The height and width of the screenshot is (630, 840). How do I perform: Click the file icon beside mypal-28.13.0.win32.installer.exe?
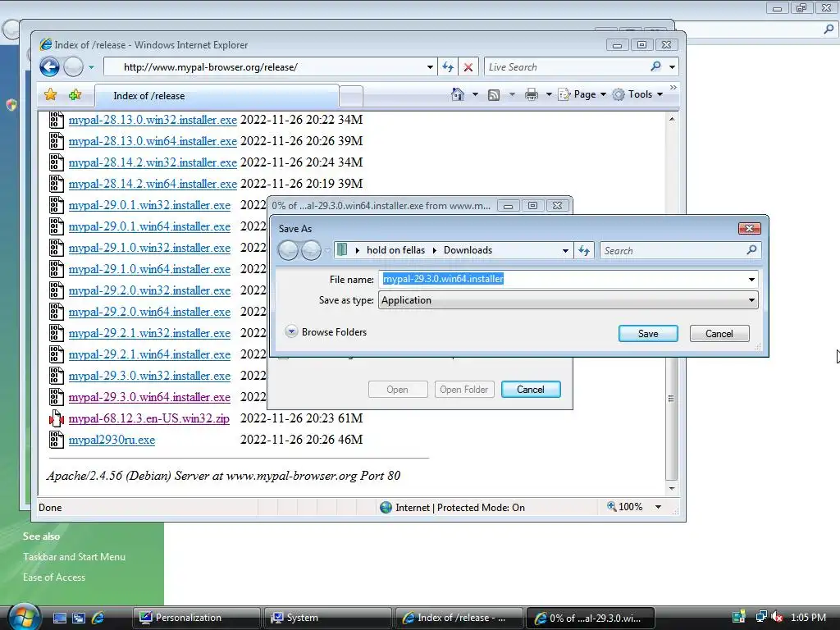coord(57,120)
